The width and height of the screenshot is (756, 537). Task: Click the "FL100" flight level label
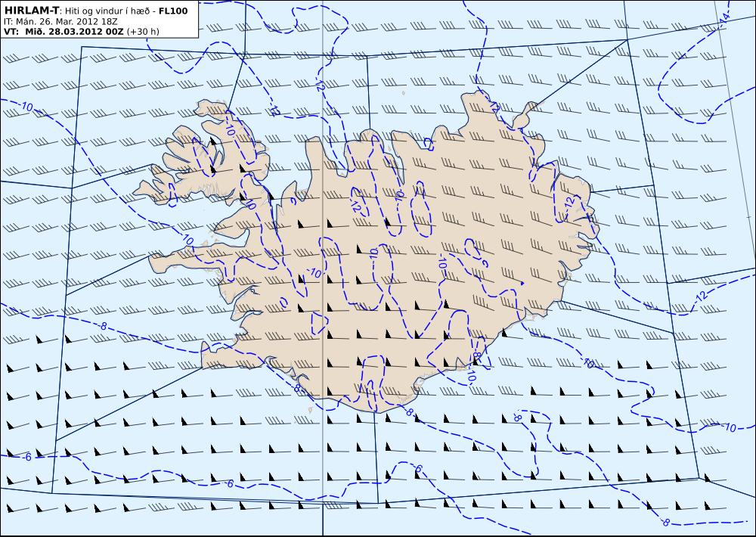tap(173, 11)
